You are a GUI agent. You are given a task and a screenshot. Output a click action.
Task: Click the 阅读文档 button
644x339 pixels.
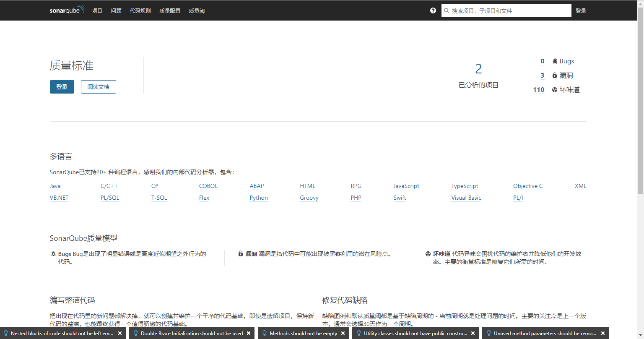99,87
